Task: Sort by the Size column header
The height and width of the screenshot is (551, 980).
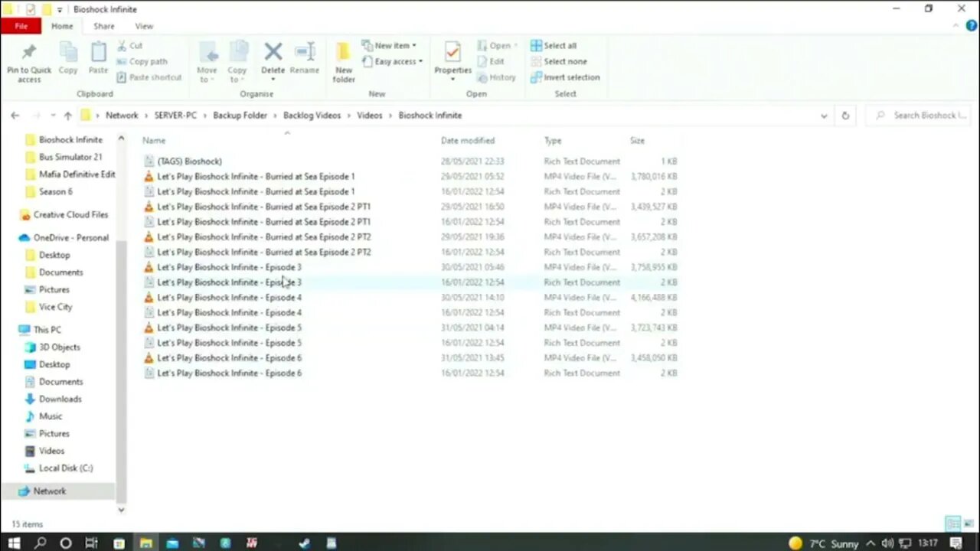Action: pyautogui.click(x=637, y=141)
